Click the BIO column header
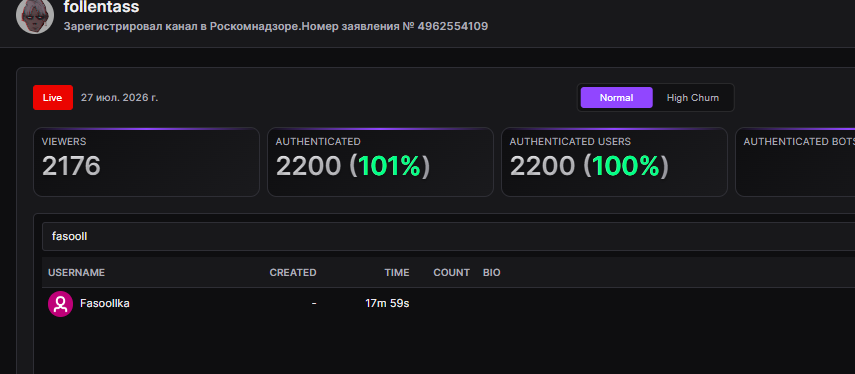The width and height of the screenshot is (855, 374). (491, 273)
